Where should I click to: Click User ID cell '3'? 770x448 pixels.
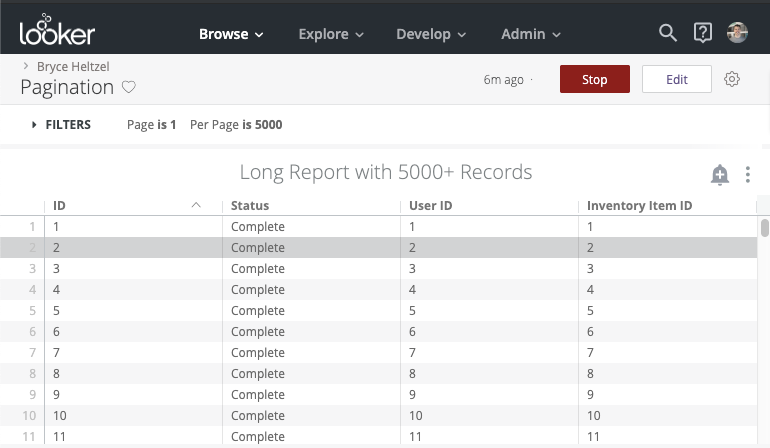tap(412, 269)
